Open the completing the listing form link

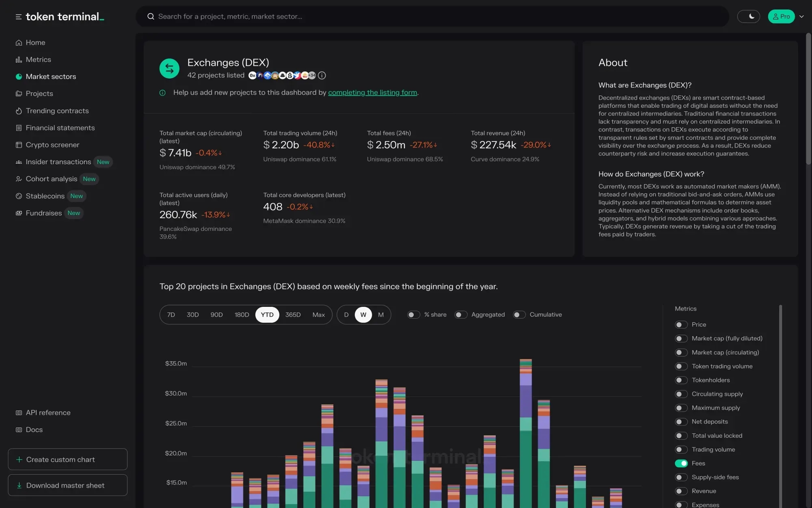[x=372, y=93]
